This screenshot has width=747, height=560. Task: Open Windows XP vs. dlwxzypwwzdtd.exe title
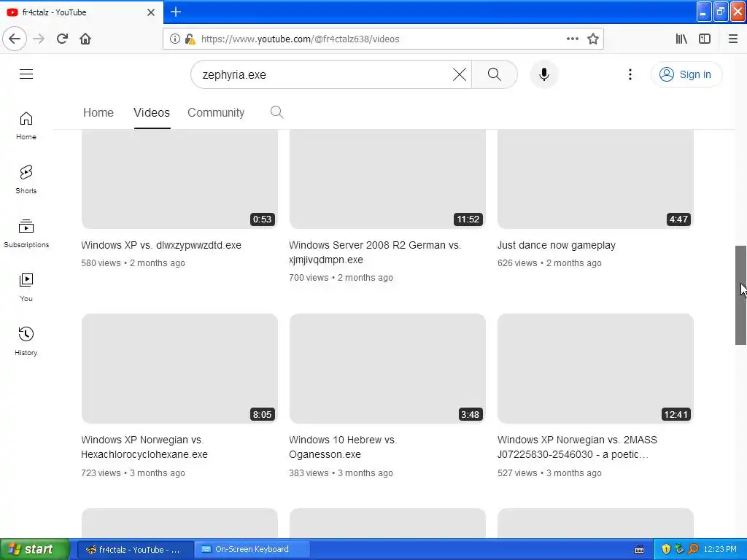pyautogui.click(x=161, y=245)
